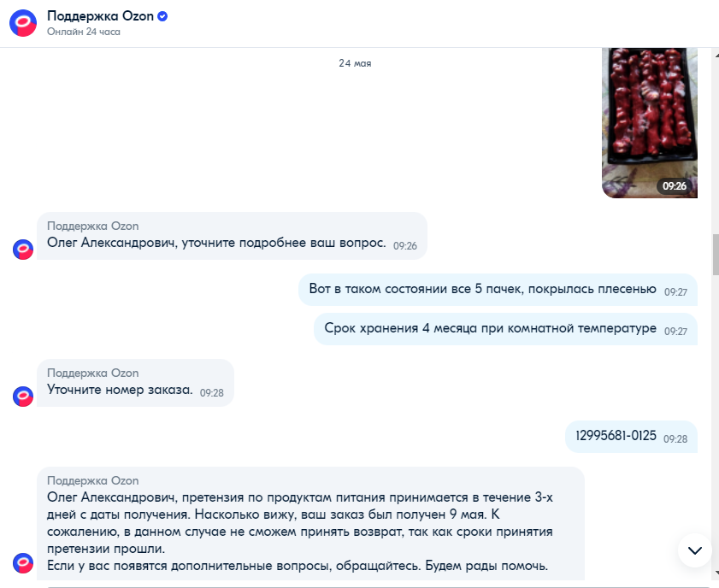The height and width of the screenshot is (588, 719).
Task: Click avatar beside the return refusal message
Action: (x=23, y=563)
